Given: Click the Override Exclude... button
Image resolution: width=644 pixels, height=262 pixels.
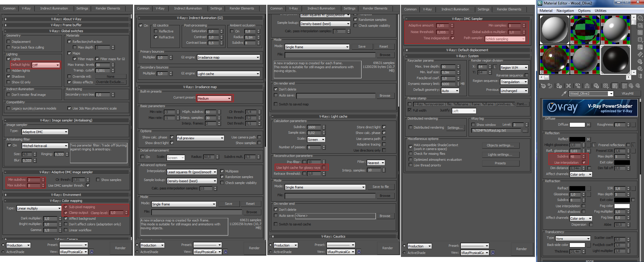Looking at the screenshot, I should point(110,82).
